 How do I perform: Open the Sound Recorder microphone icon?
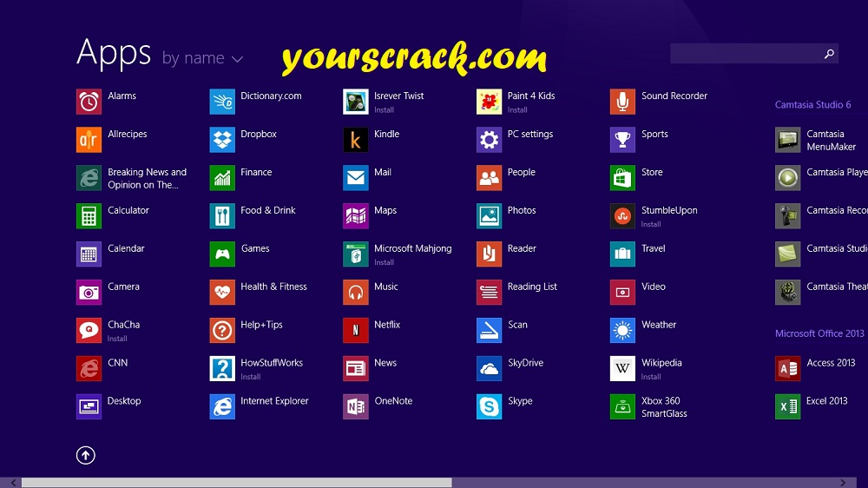pos(622,102)
